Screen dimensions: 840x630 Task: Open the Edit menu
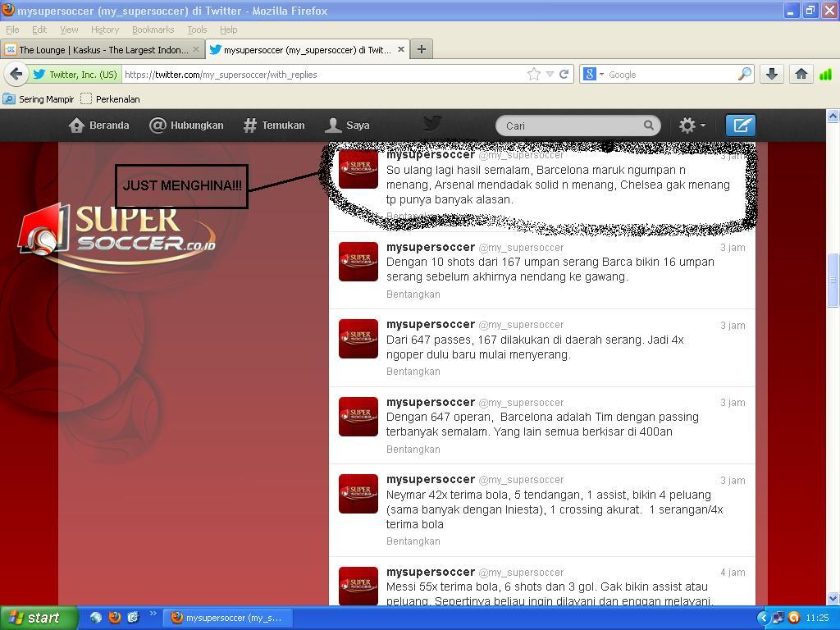tap(39, 30)
